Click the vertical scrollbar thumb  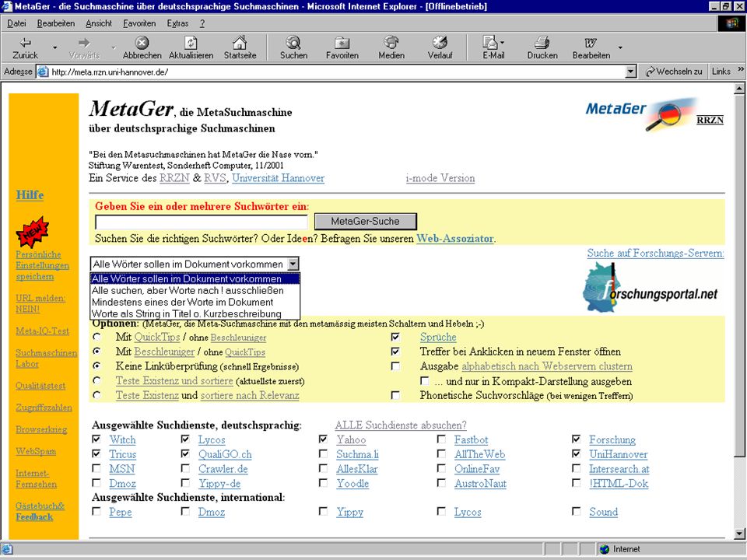click(x=739, y=276)
